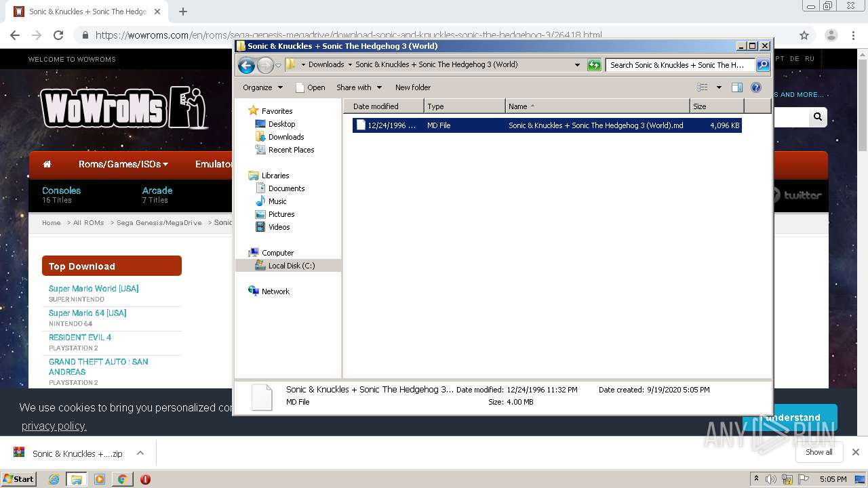
Task: Open the Roms/Games/ISOs menu
Action: [x=123, y=164]
